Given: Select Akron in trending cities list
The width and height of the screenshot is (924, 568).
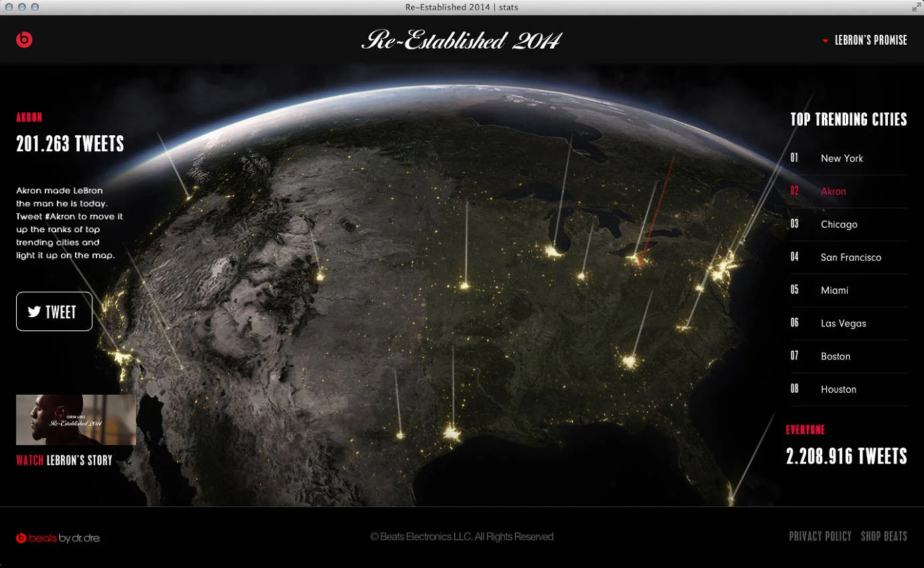Looking at the screenshot, I should [848, 191].
